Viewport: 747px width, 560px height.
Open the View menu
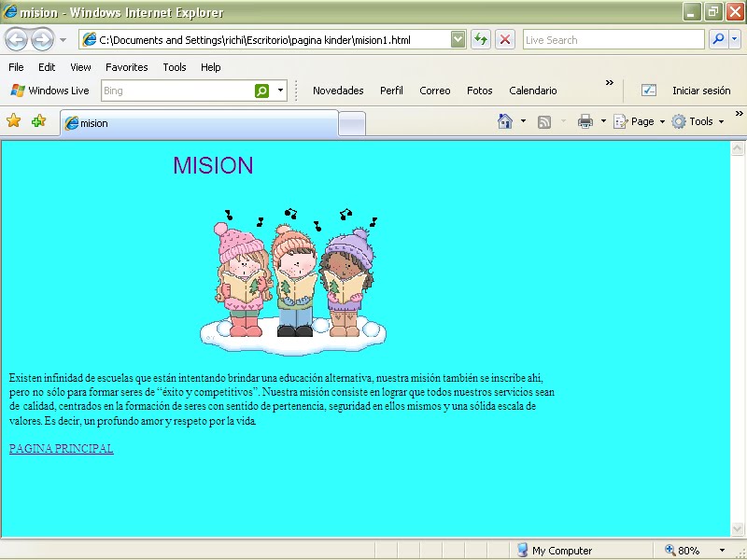[80, 67]
